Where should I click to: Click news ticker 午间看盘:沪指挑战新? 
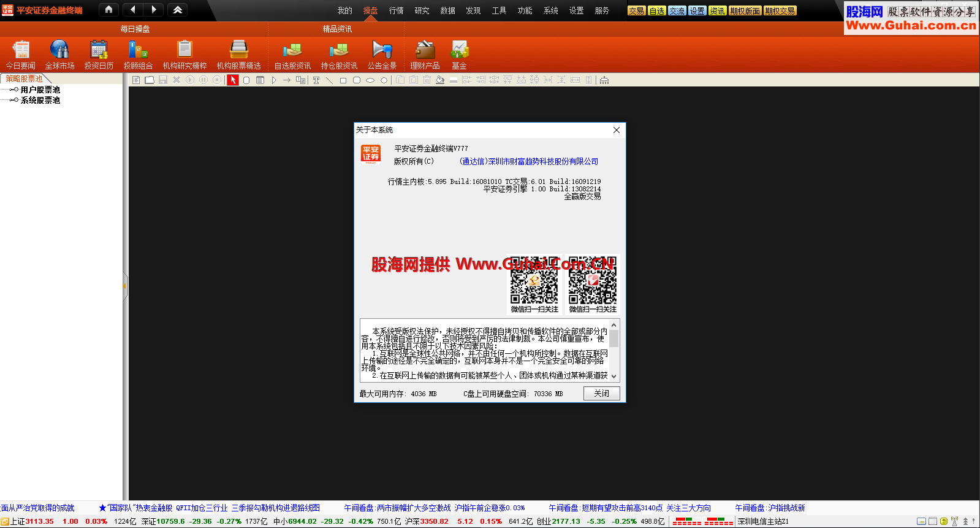[770, 508]
